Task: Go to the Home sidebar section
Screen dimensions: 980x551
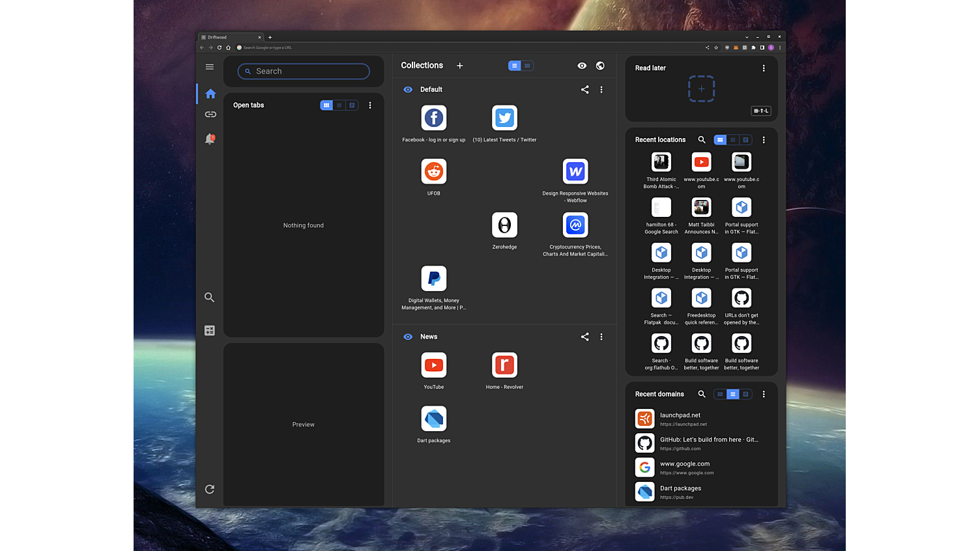Action: coord(210,94)
